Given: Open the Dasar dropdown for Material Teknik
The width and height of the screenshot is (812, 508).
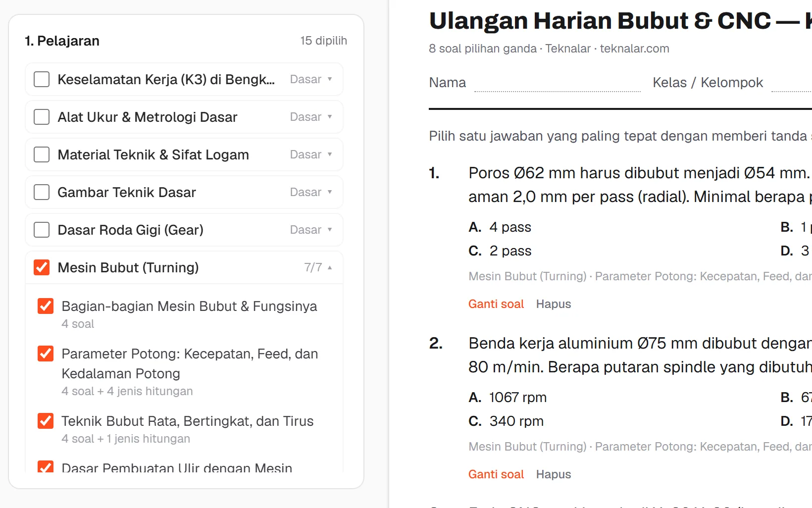Looking at the screenshot, I should (x=311, y=154).
